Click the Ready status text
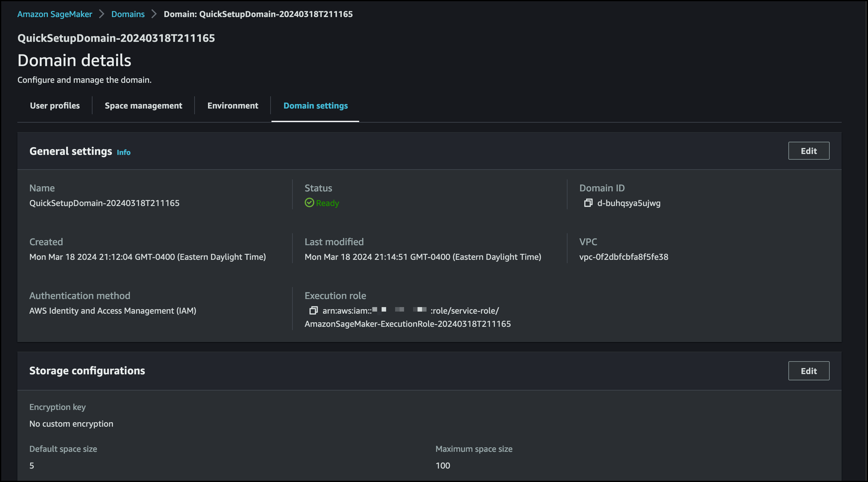The width and height of the screenshot is (868, 482). pos(327,203)
